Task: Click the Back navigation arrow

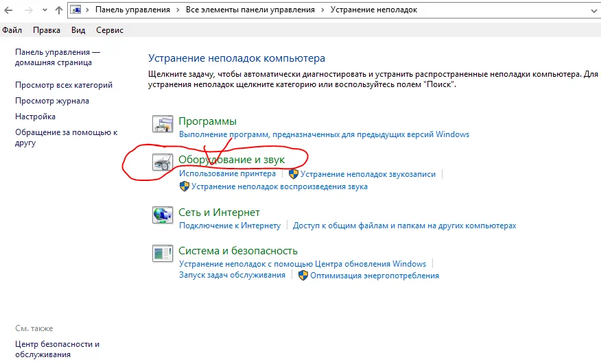Action: (x=8, y=10)
